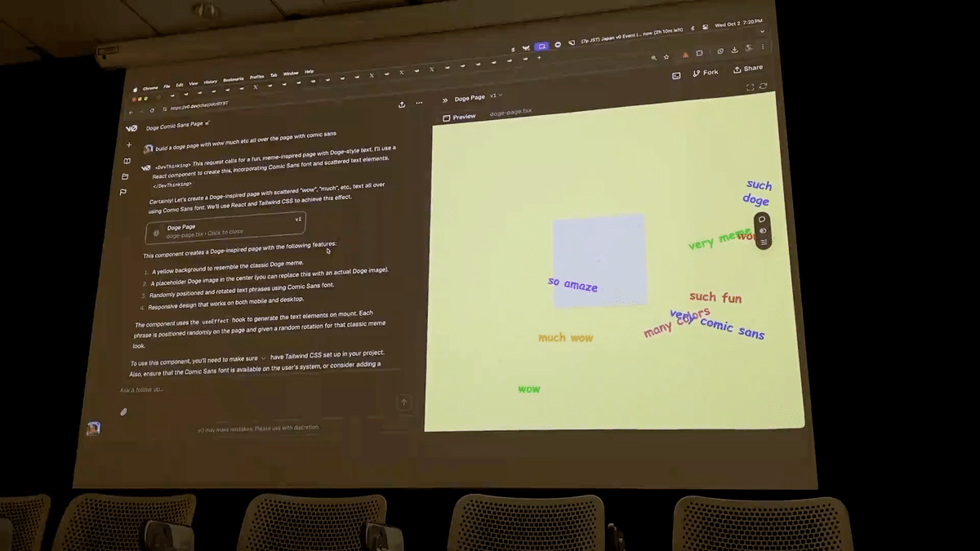Switch to the Preview tab
This screenshot has height=551, width=980.
(459, 117)
